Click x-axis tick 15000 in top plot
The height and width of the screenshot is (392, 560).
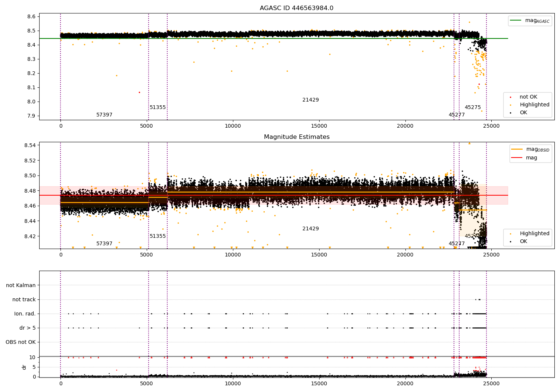319,126
